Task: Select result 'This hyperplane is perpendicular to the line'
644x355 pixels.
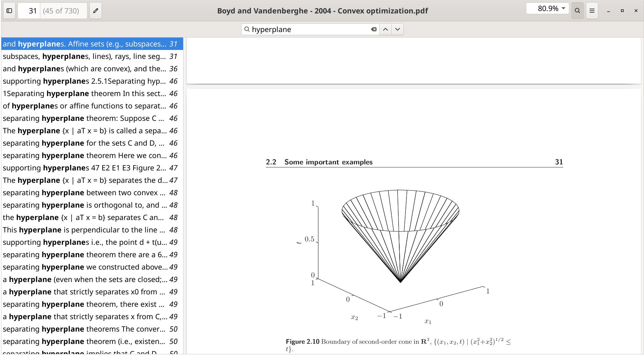Action: (x=92, y=230)
